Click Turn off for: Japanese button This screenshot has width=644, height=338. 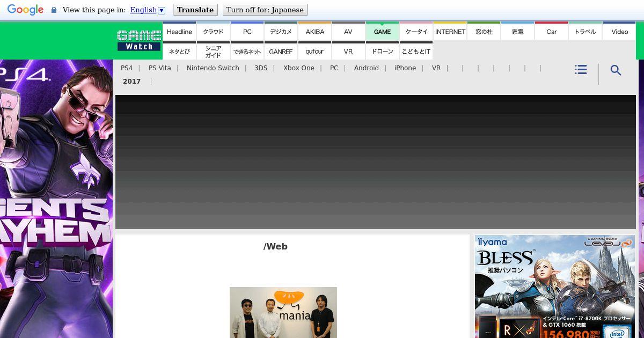click(x=265, y=10)
